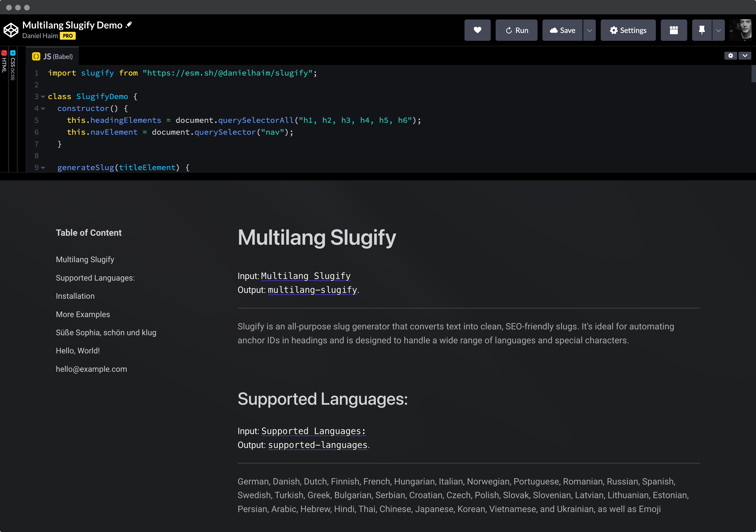Open the Save options dropdown arrow
Viewport: 756px width, 532px height.
coord(589,30)
